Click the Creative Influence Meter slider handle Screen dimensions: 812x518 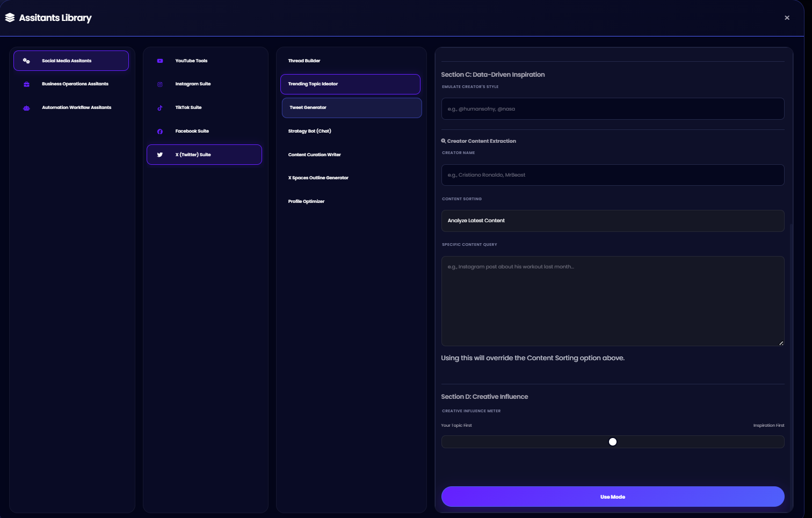tap(612, 442)
